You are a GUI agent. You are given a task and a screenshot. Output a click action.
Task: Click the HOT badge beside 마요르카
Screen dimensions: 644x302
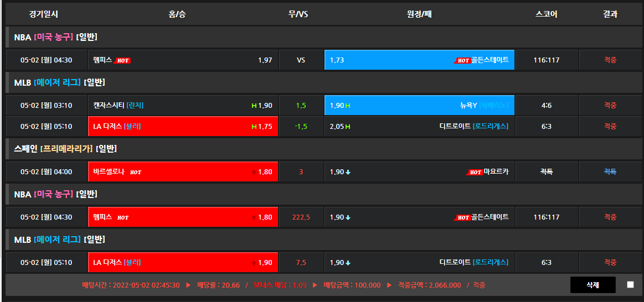pos(475,172)
